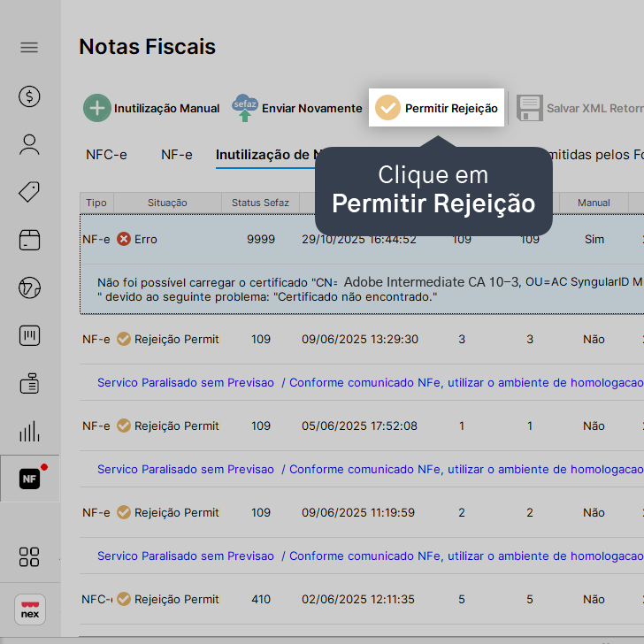Click date 05/06/2025 17:52:08
This screenshot has height=644, width=644.
(359, 425)
